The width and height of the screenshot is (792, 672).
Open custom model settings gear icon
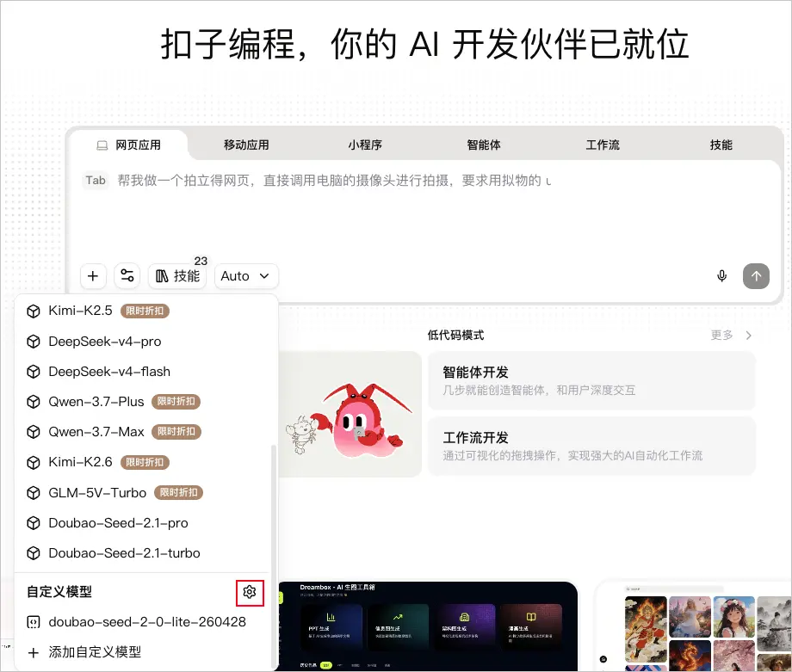coord(250,592)
